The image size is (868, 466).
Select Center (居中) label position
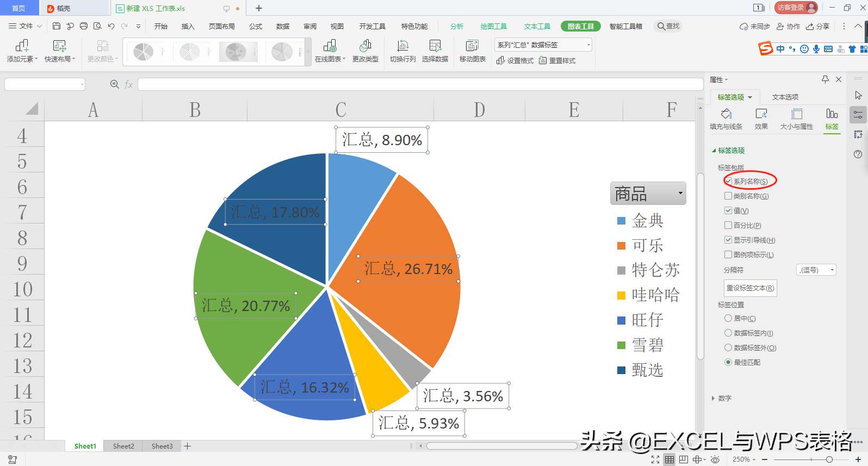pos(728,318)
